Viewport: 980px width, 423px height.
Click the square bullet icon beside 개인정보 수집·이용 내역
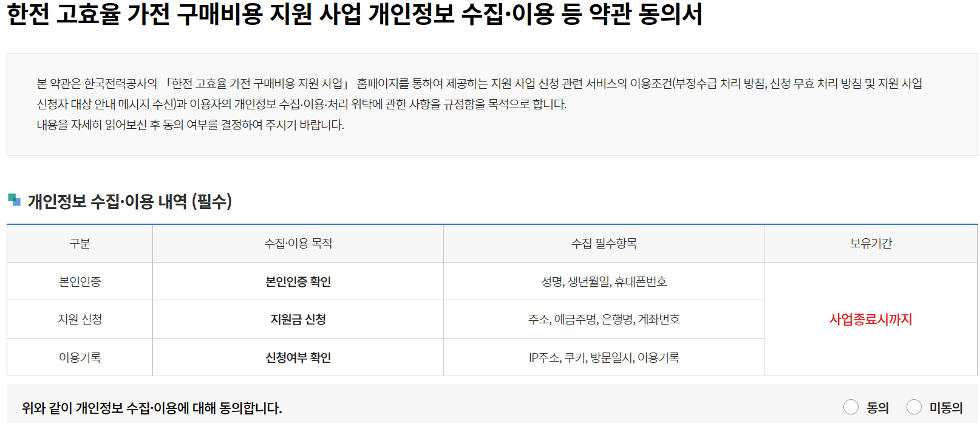click(x=14, y=199)
